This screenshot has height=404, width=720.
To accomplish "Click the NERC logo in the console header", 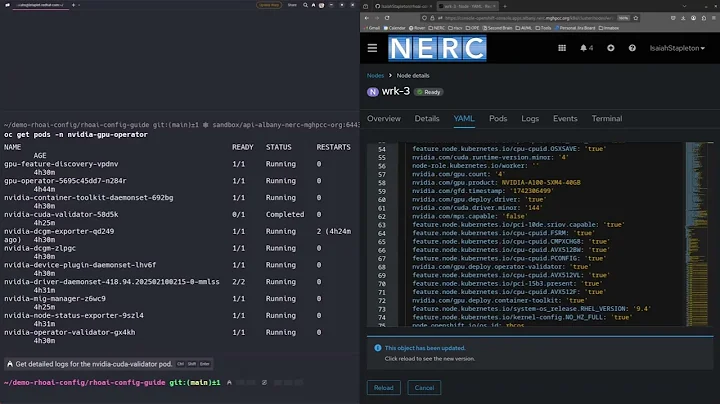I will [437, 48].
